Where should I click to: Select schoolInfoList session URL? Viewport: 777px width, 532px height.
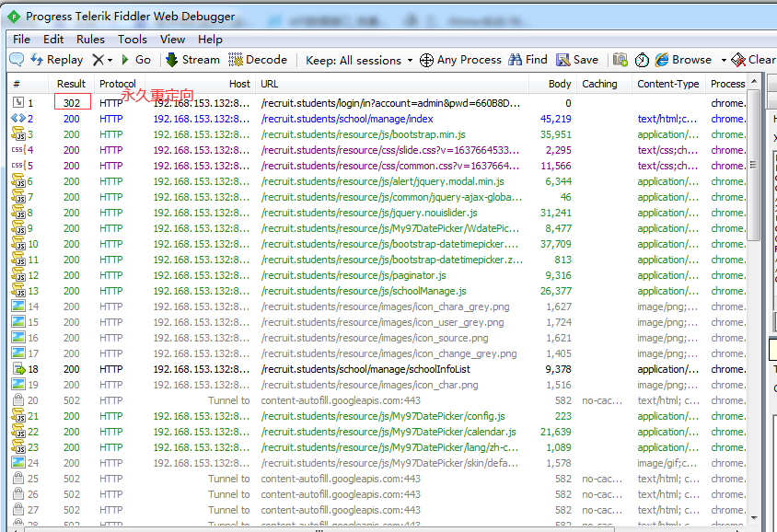[x=365, y=369]
